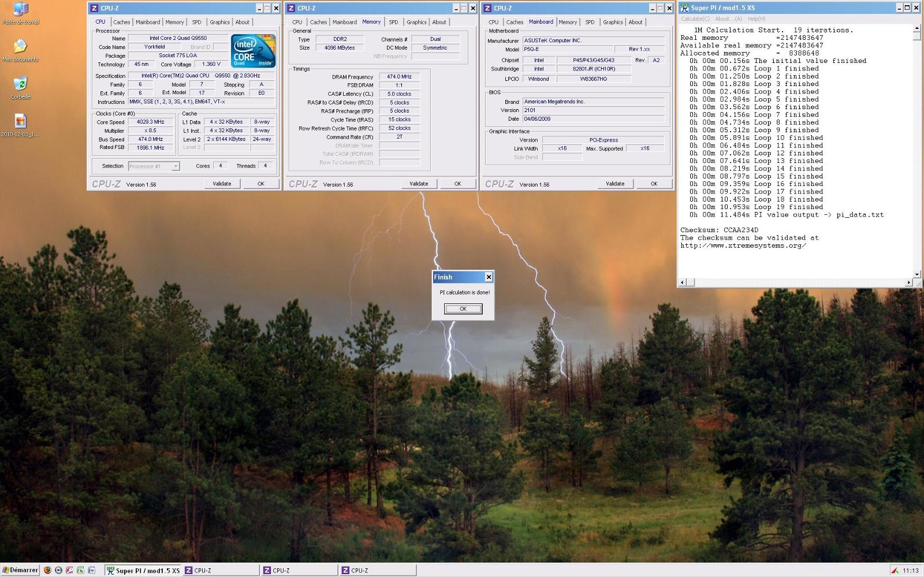Viewport: 924px width, 577px height.
Task: Launch Windows Media Player from quick launch
Action: tap(59, 570)
